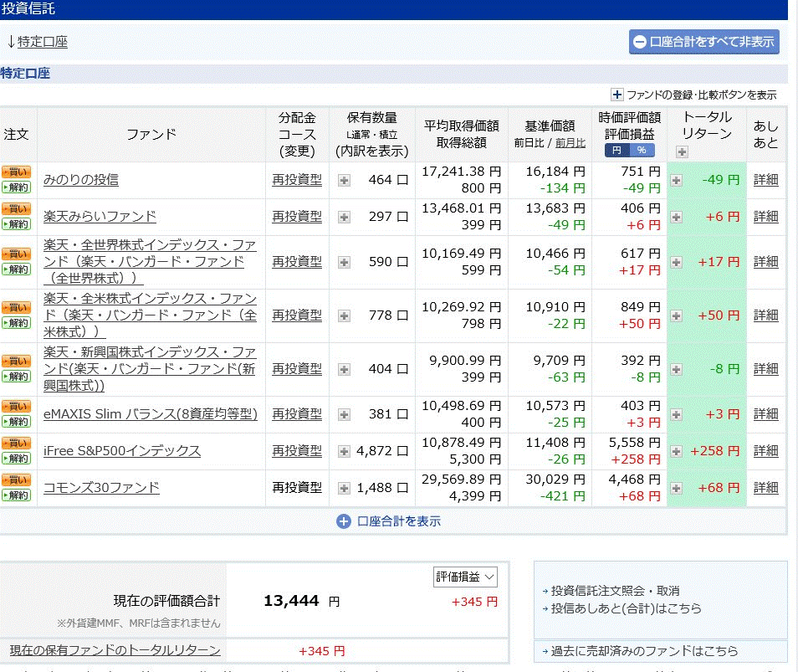
Task: Open 詳細 あしあと for eMAXIS Slim
Action: tap(766, 414)
